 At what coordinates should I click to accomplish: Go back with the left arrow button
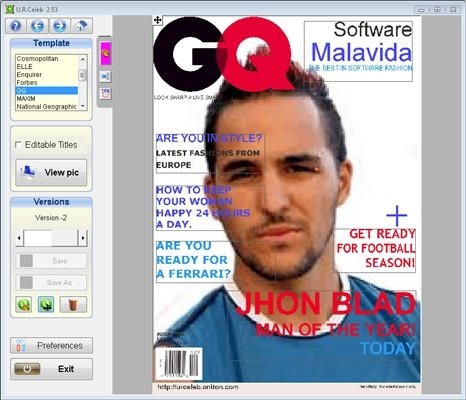pyautogui.click(x=38, y=26)
